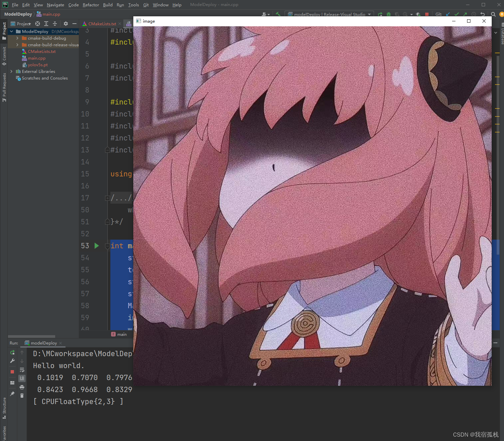Click the Debug bug icon in the top toolbar
Viewport: 504px width, 441px height.
(388, 14)
